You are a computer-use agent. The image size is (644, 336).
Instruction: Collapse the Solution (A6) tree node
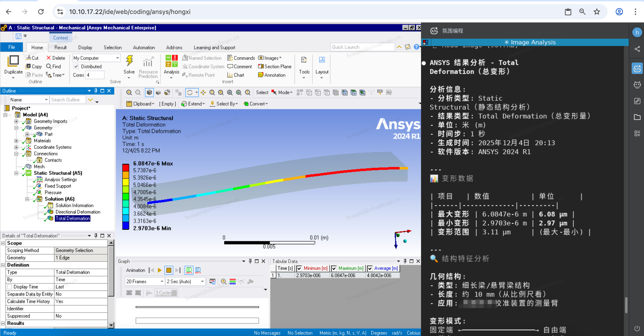click(x=27, y=199)
